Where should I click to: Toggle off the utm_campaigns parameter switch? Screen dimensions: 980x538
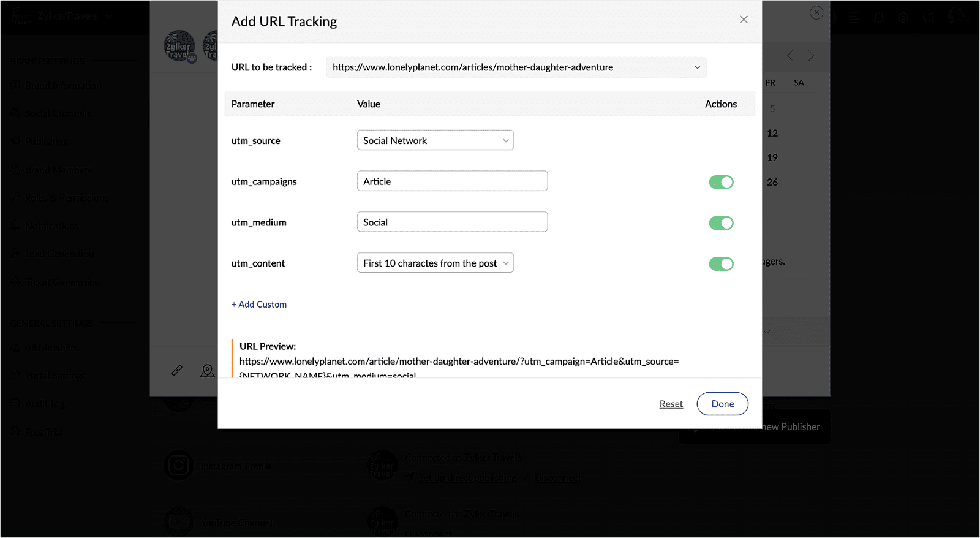[x=721, y=182]
